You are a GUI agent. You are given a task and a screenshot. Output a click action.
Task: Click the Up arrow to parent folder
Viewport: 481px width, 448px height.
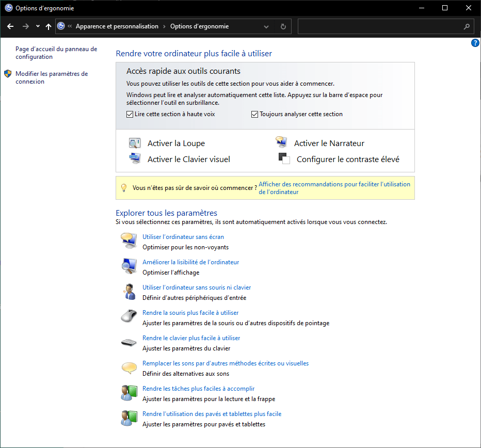pos(48,26)
